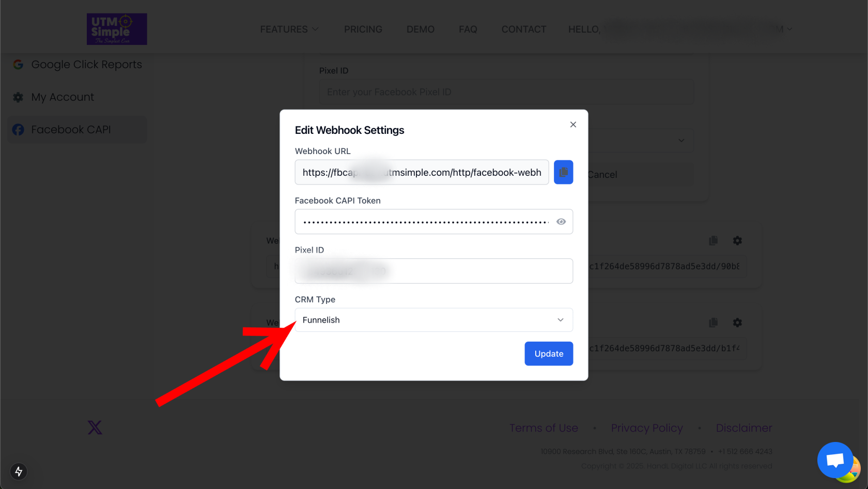The image size is (868, 489).
Task: Open the chat support widget
Action: (x=835, y=460)
